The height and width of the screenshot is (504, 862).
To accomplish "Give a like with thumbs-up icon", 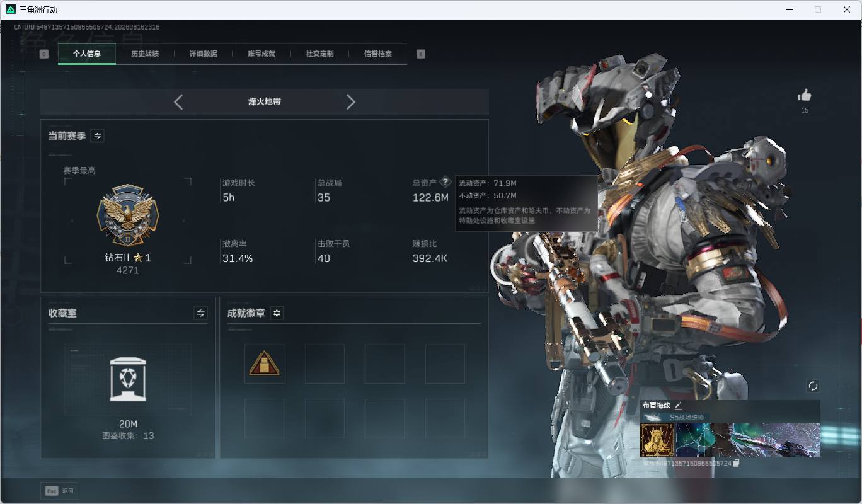I will pos(805,96).
